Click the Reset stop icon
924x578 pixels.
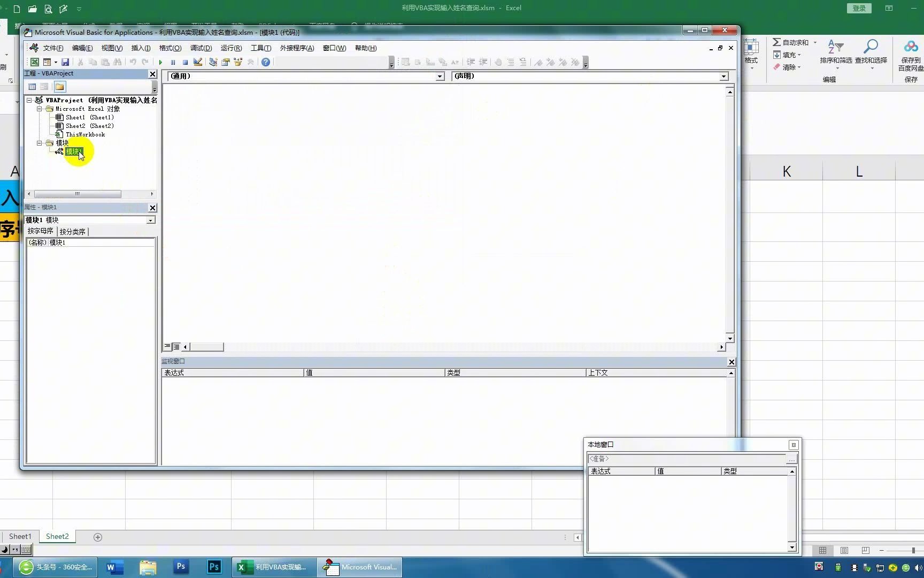(185, 62)
